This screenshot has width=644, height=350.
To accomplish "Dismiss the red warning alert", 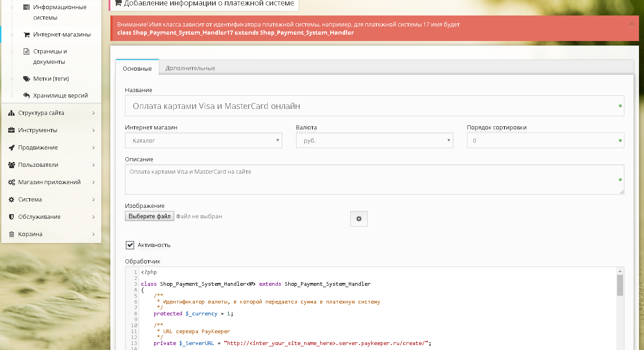I will coord(631,24).
